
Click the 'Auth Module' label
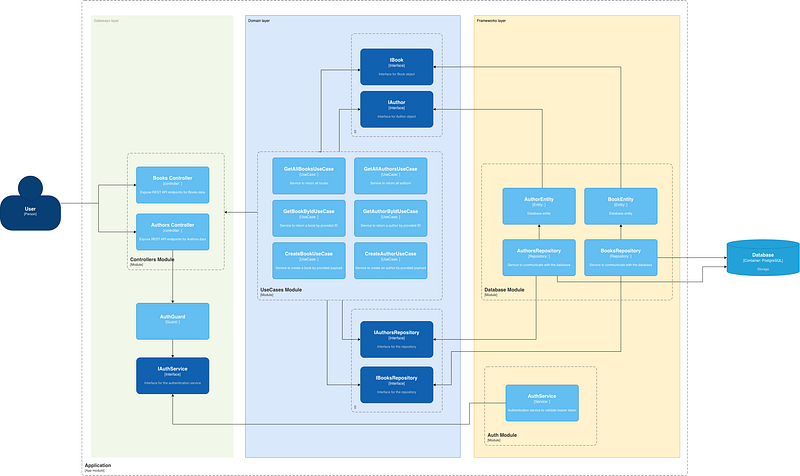(x=502, y=435)
